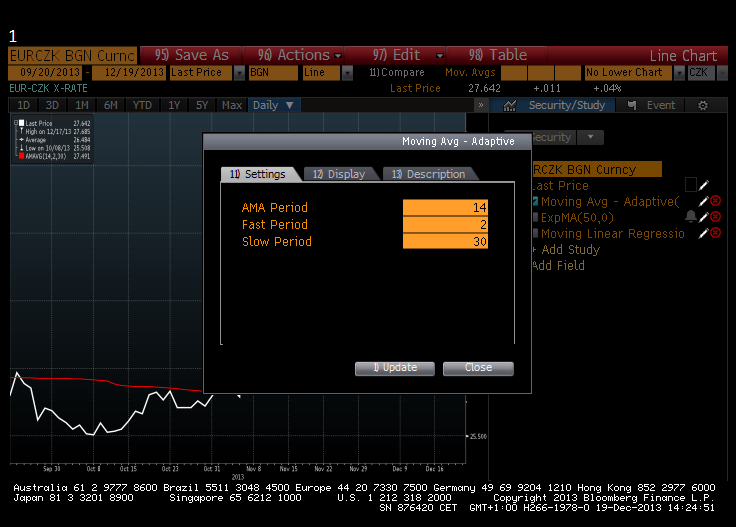Click BGN pricing source field

(273, 73)
